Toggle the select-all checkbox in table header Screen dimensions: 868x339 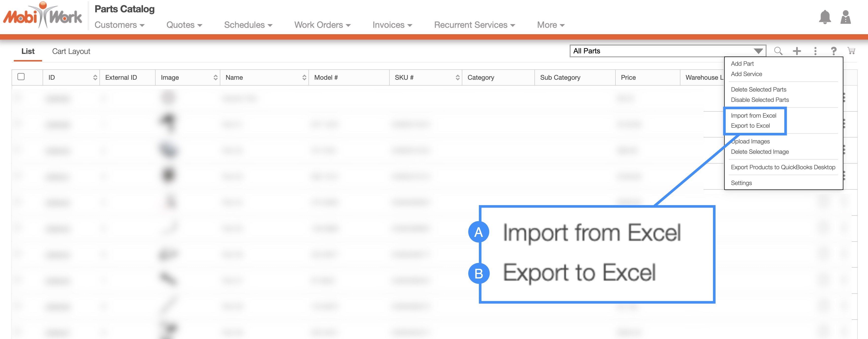click(x=21, y=77)
